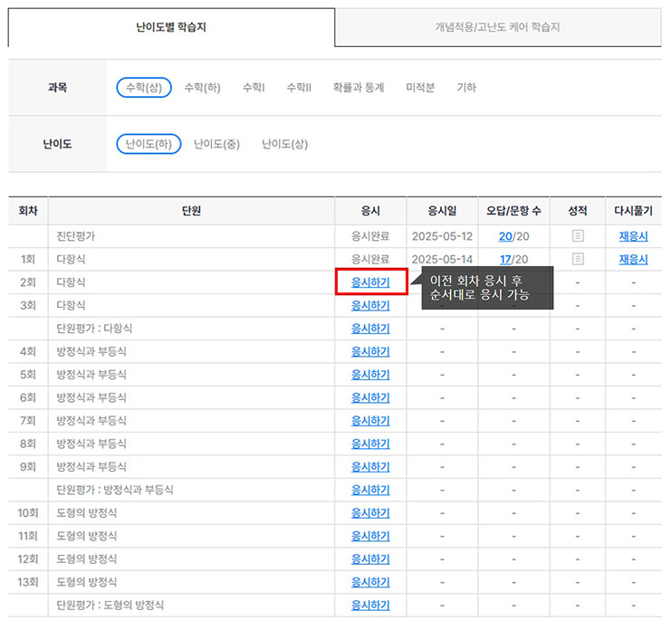Select subject 확률과 통계

tap(359, 88)
